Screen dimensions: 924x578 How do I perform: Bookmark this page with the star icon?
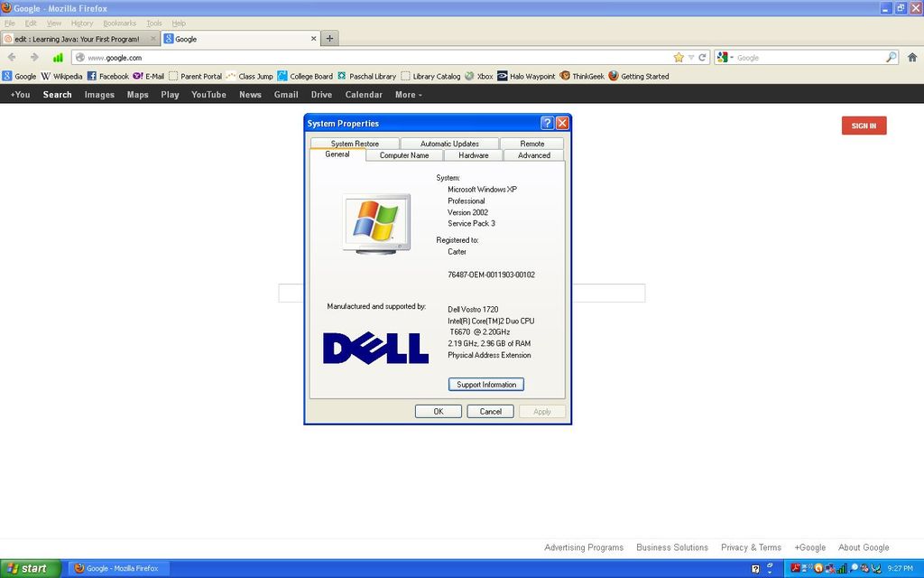(679, 57)
